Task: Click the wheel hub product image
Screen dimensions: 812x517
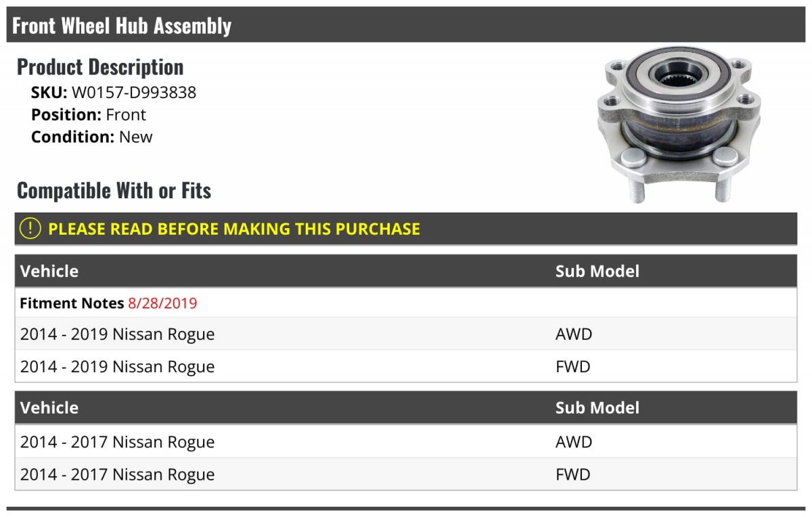Action: (679, 127)
